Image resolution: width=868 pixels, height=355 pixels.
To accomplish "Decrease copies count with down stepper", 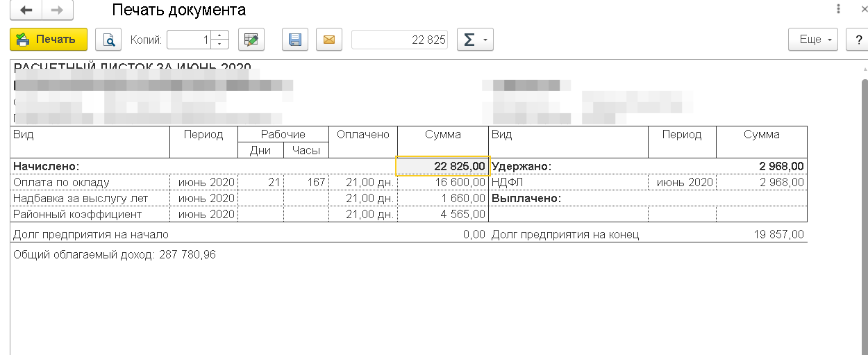I will [x=220, y=44].
